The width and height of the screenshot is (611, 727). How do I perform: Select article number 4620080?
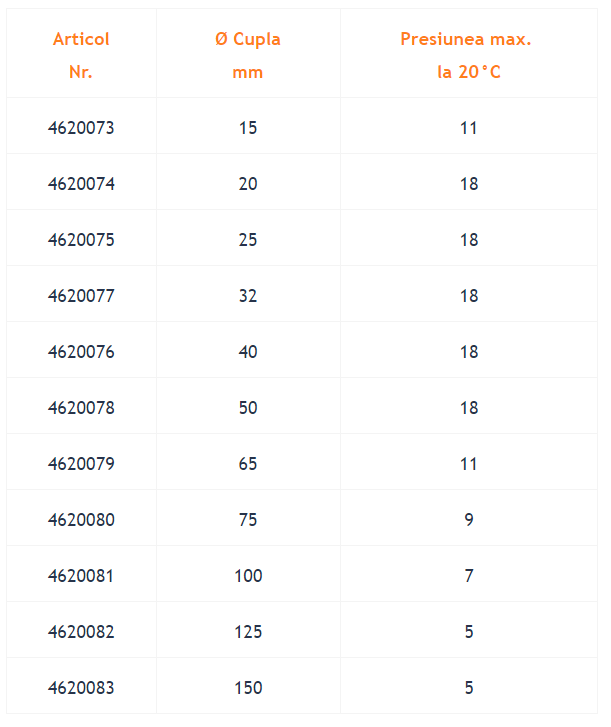pyautogui.click(x=81, y=520)
